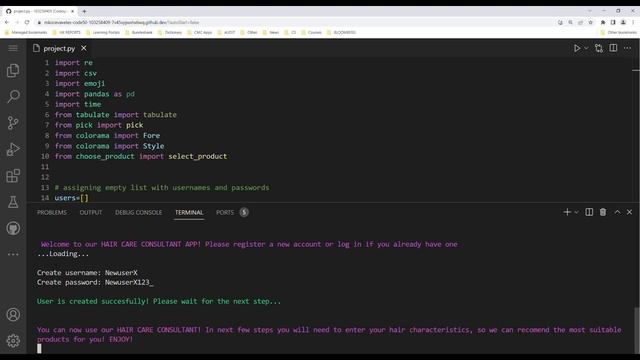This screenshot has width=640, height=360.
Task: Open the new terminal launch profile dropdown
Action: click(576, 212)
